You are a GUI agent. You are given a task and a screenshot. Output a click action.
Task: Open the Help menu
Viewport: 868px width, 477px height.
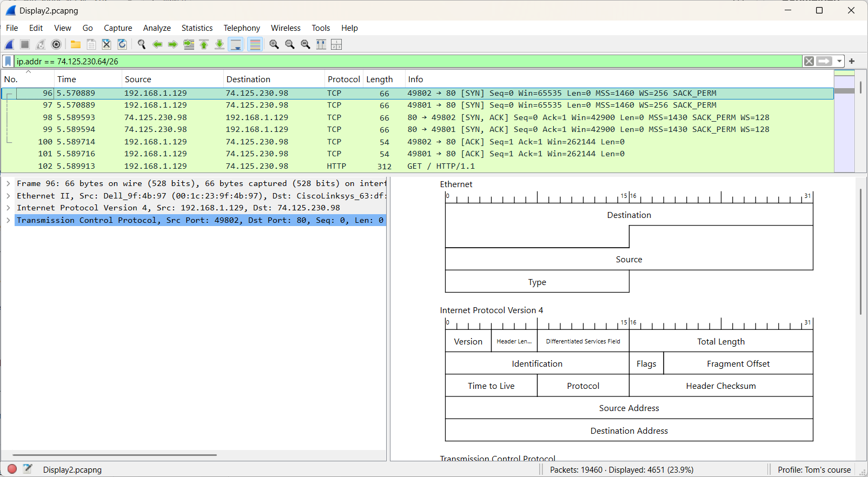point(349,28)
